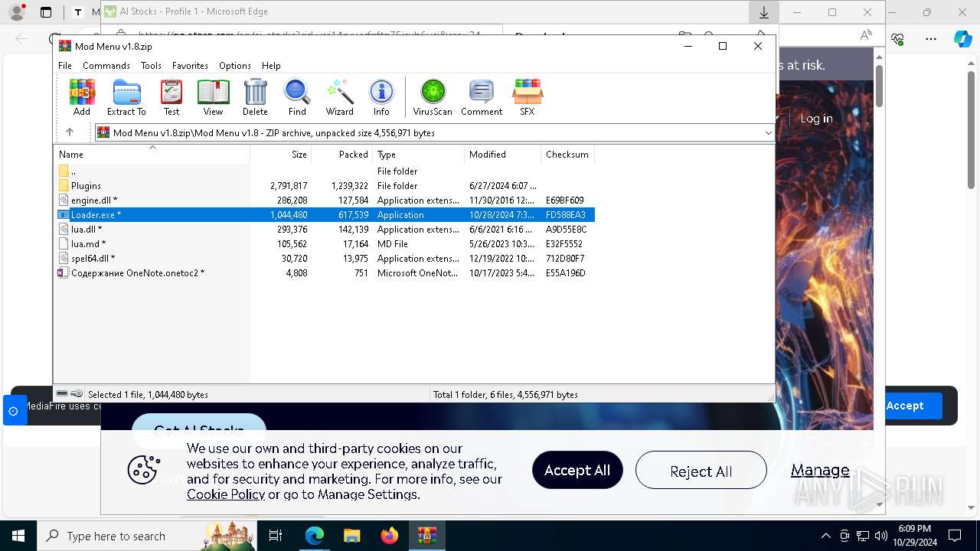The image size is (980, 551).
Task: Click the SFX toolbar icon
Action: point(528,97)
